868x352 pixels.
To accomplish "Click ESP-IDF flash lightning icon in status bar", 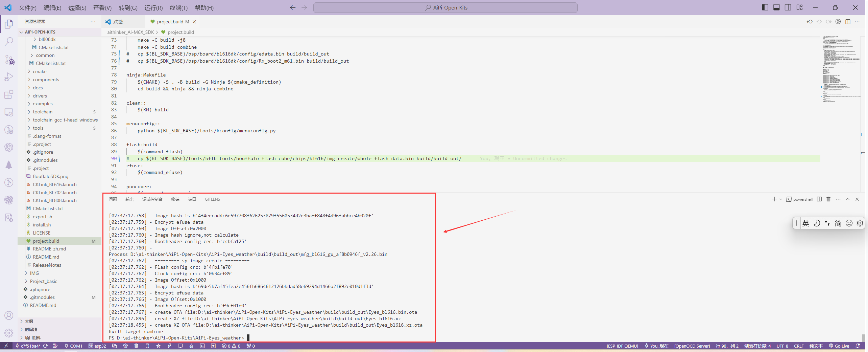I will [169, 346].
